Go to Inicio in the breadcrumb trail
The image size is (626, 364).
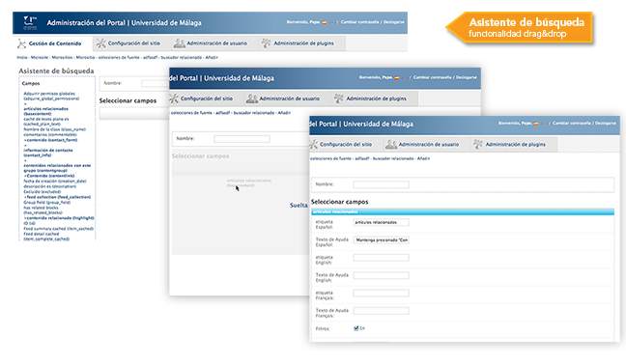(22, 58)
